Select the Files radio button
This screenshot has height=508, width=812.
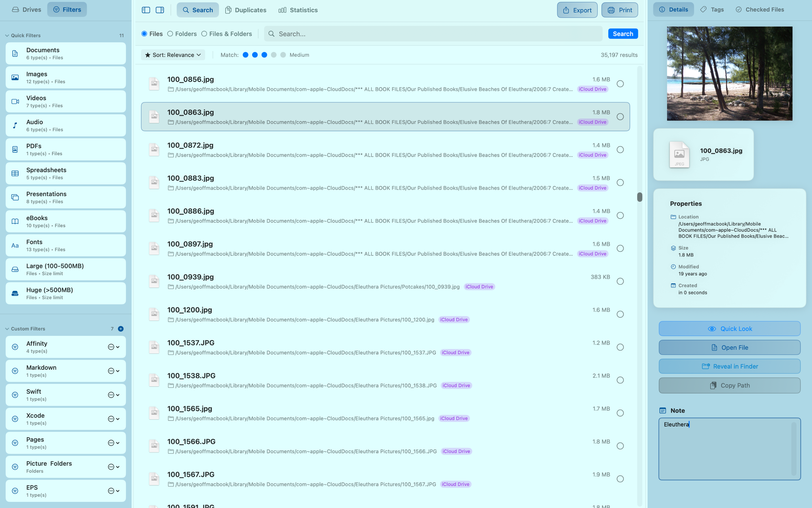144,34
